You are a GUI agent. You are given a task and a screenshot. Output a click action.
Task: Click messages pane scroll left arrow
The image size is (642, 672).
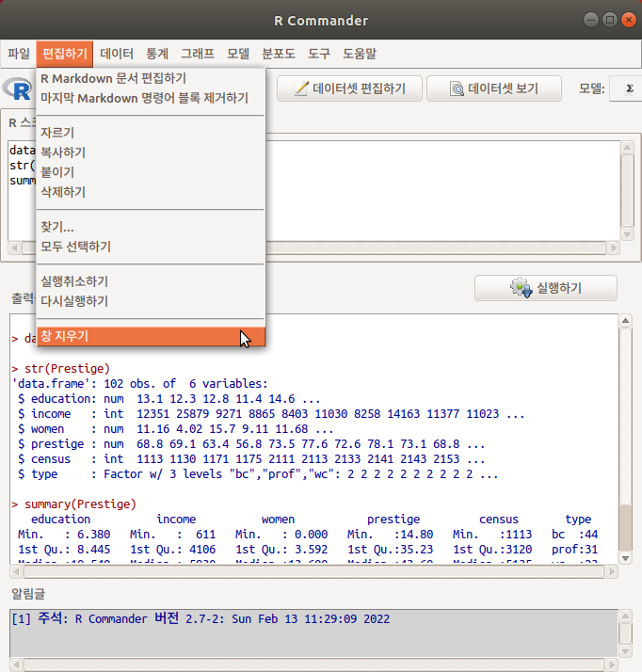click(x=16, y=665)
